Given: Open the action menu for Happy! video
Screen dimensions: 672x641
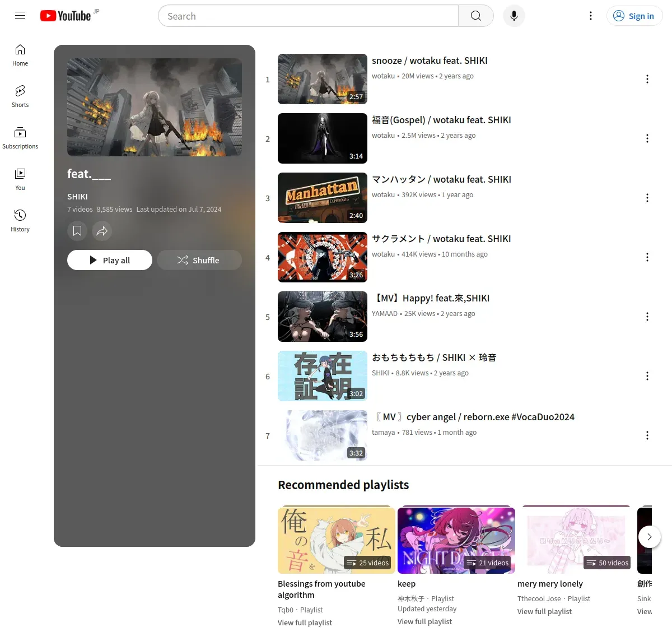Looking at the screenshot, I should (647, 317).
